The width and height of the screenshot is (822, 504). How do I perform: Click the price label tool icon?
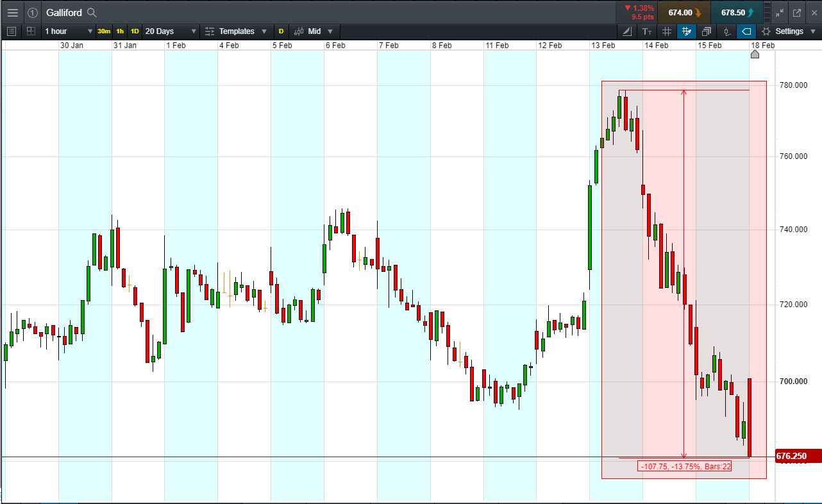click(746, 31)
